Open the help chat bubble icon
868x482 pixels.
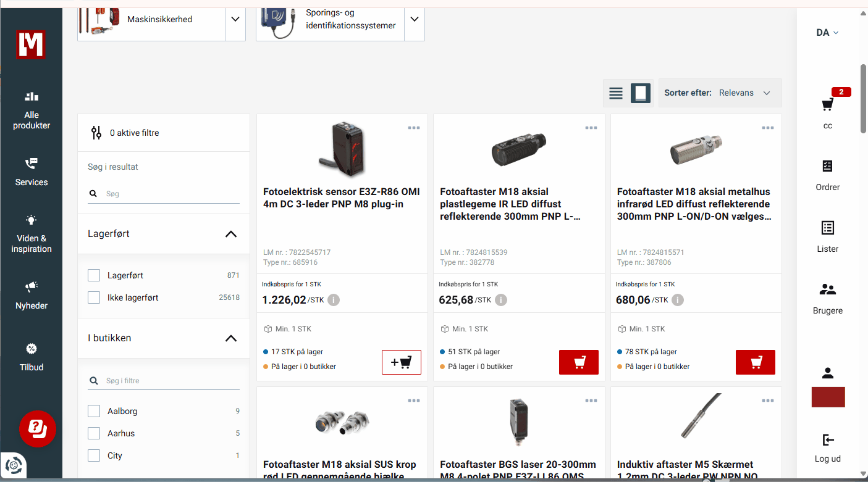point(38,428)
